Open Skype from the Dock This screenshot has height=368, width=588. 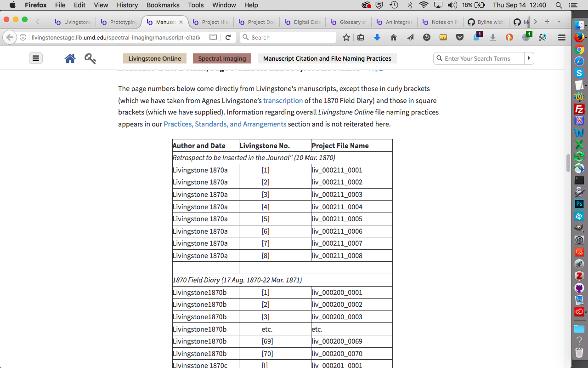tap(579, 73)
